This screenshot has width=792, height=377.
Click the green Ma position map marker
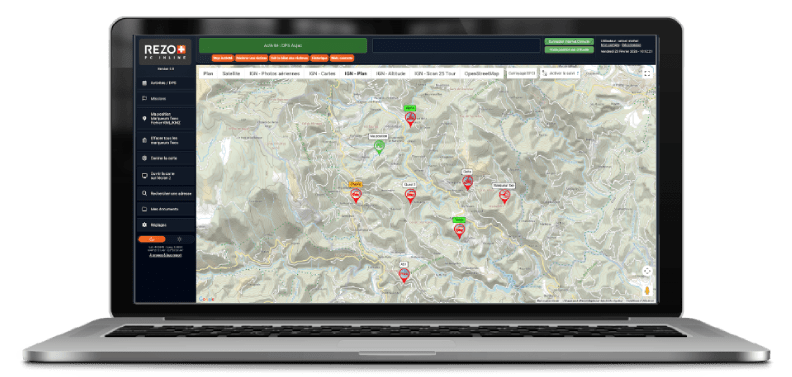click(378, 147)
